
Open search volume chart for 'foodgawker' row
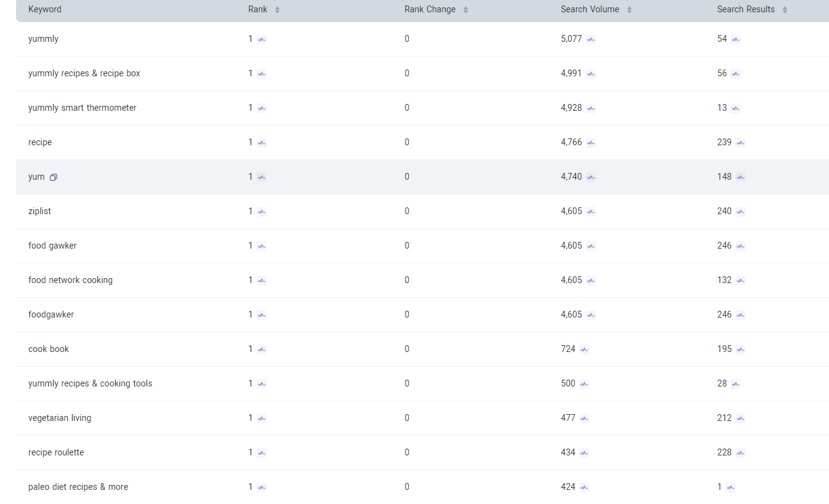pyautogui.click(x=591, y=315)
